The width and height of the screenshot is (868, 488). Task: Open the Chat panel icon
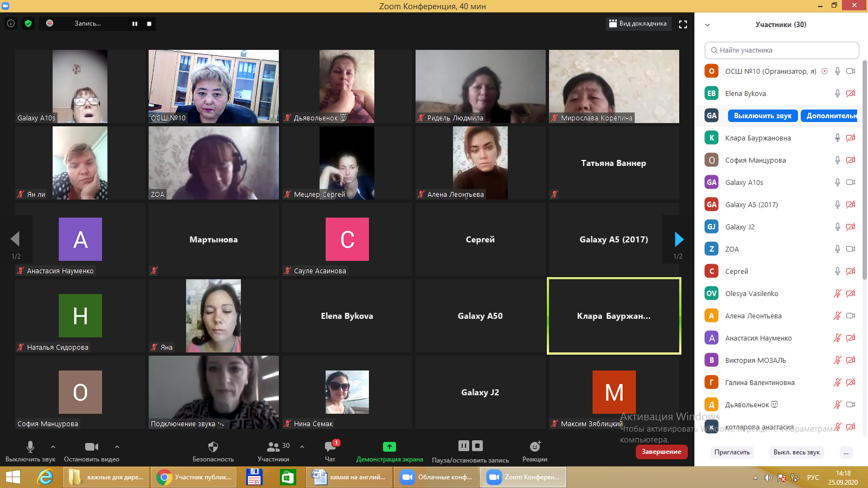330,447
